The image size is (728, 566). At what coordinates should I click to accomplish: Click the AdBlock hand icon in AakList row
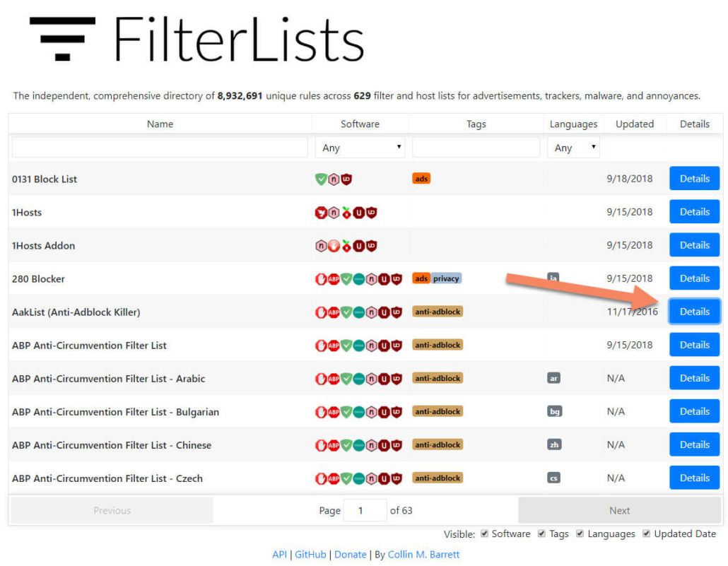click(x=321, y=312)
